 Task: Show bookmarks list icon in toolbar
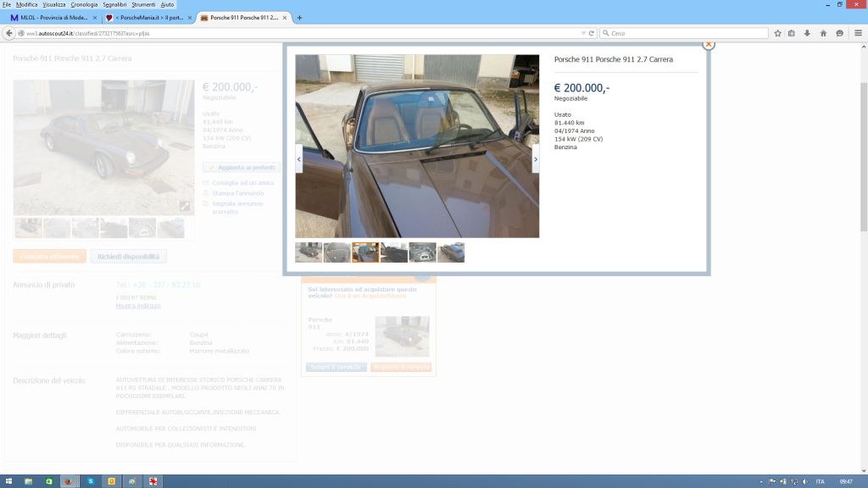(x=792, y=33)
